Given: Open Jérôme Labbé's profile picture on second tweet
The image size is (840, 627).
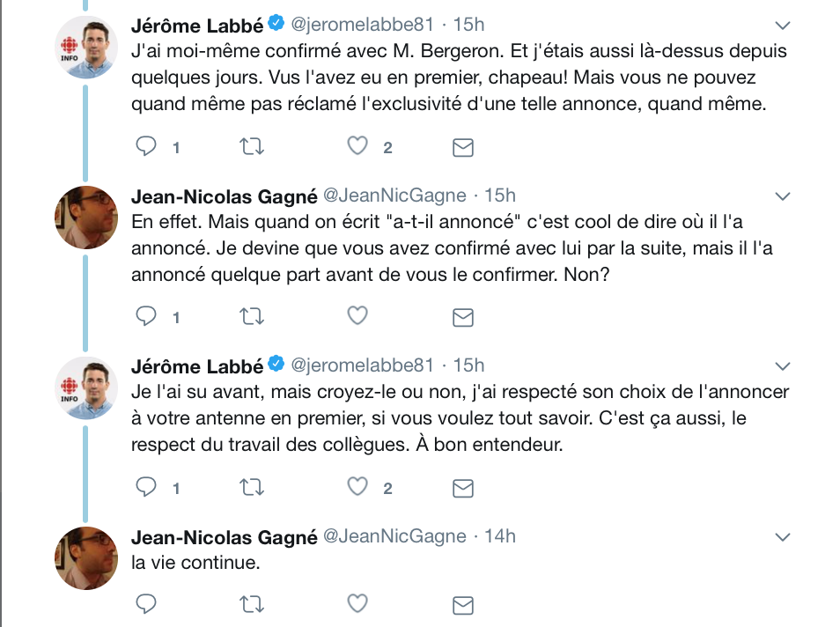Looking at the screenshot, I should coord(86,388).
